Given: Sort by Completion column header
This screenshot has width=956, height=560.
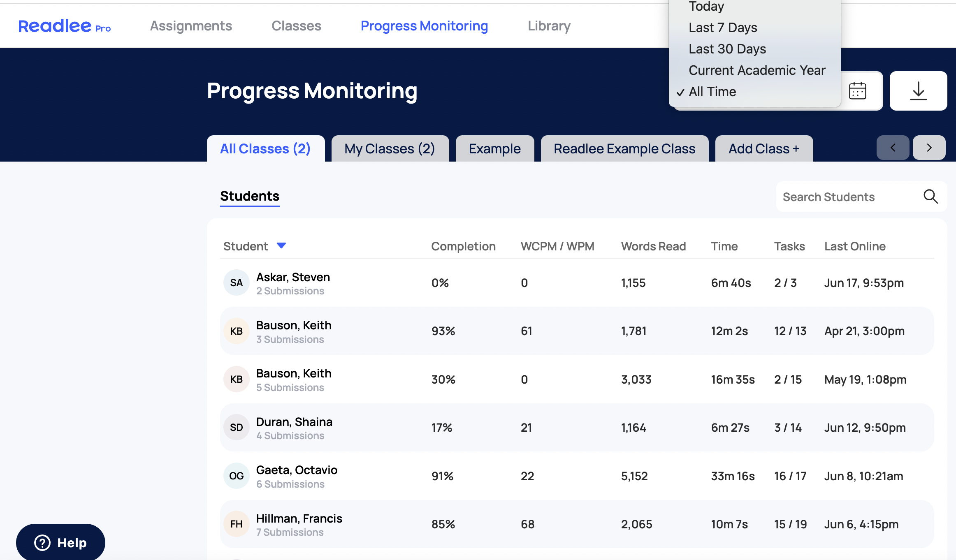Looking at the screenshot, I should pos(463,246).
